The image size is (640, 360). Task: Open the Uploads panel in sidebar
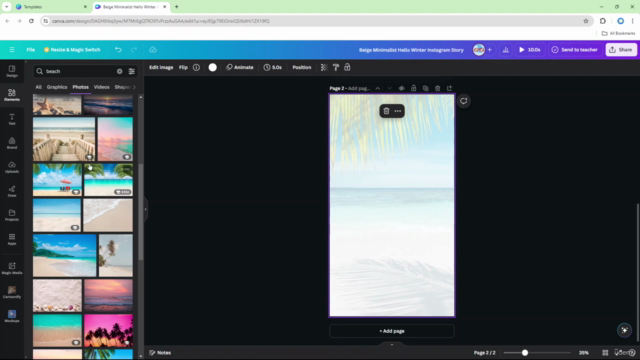pos(12,167)
